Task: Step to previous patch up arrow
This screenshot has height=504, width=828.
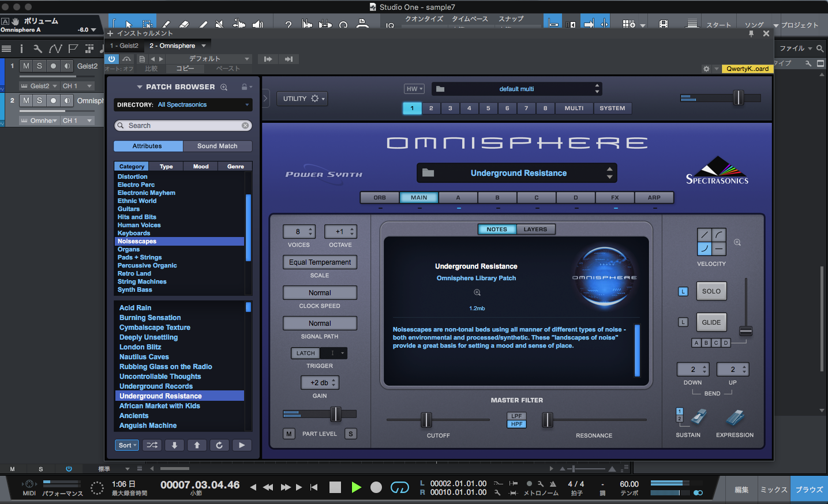Action: (197, 445)
